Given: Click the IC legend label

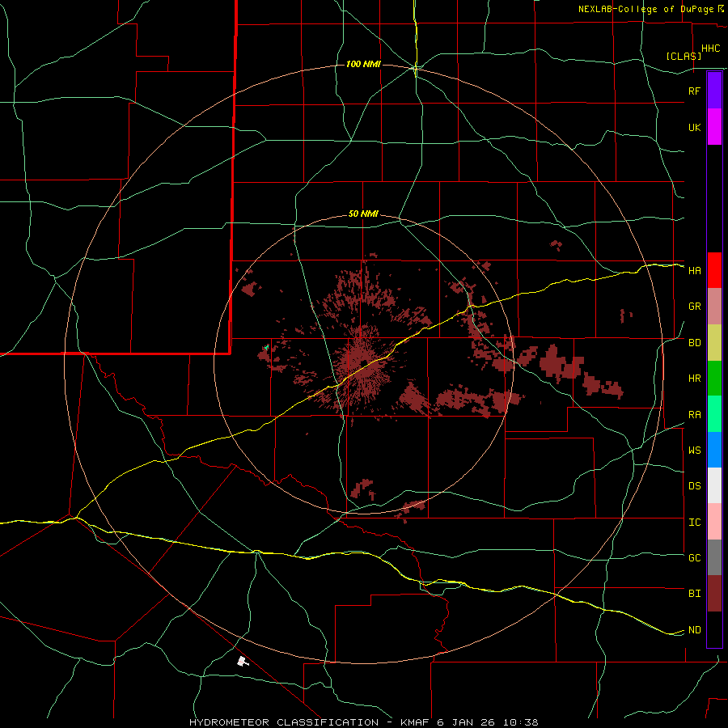Looking at the screenshot, I should pyautogui.click(x=694, y=522).
